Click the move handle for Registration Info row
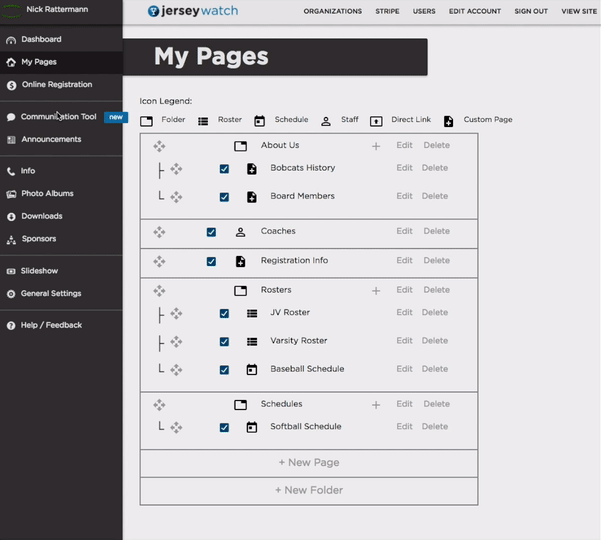The width and height of the screenshot is (601, 540). [x=159, y=261]
